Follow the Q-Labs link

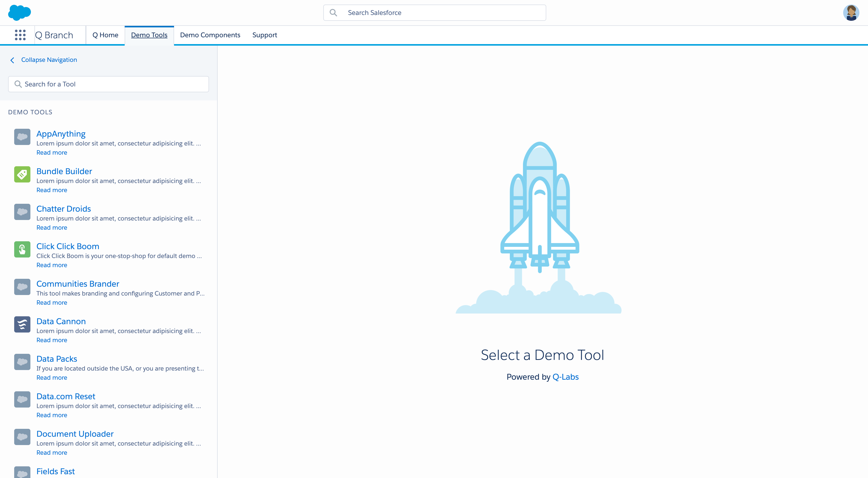point(565,377)
